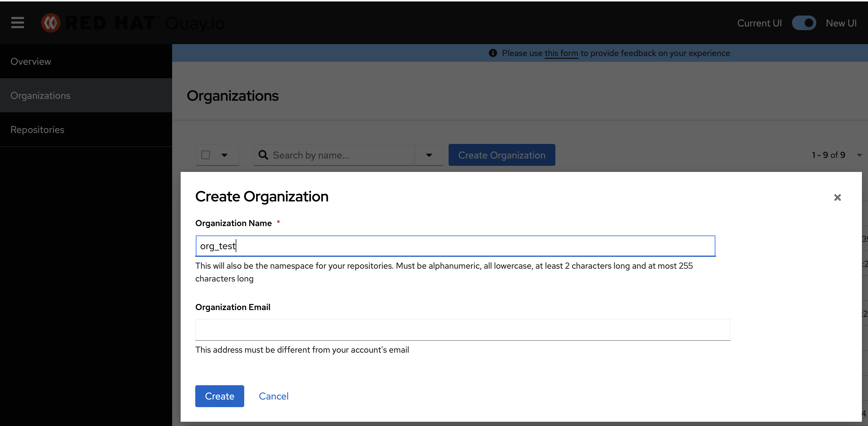The image size is (868, 426).
Task: Open the hamburger navigation menu
Action: 18,23
